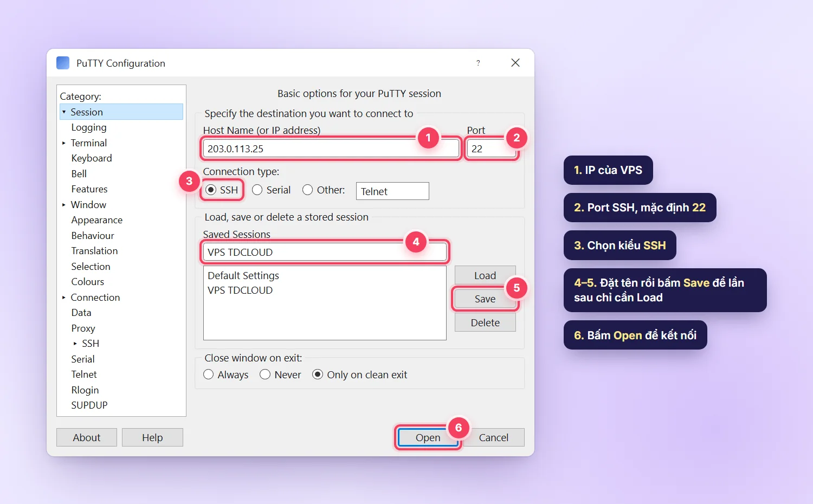Click the Help button
The width and height of the screenshot is (813, 504).
tap(152, 437)
